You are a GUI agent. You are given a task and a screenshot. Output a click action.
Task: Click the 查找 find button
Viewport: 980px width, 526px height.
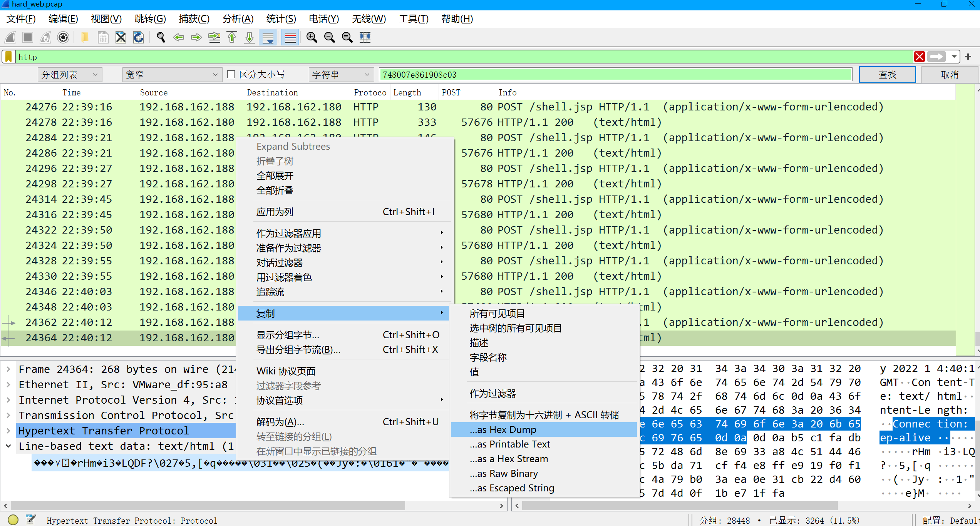887,75
